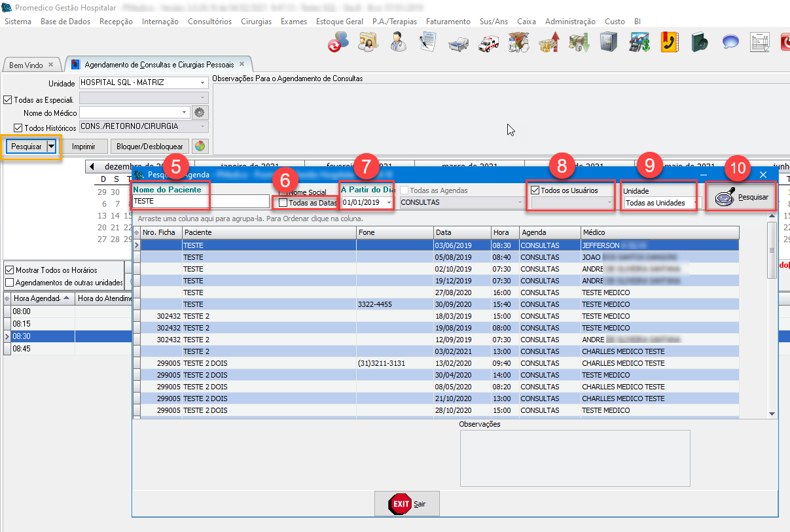
Task: Switch to the Bem Vindo tab
Action: point(26,65)
